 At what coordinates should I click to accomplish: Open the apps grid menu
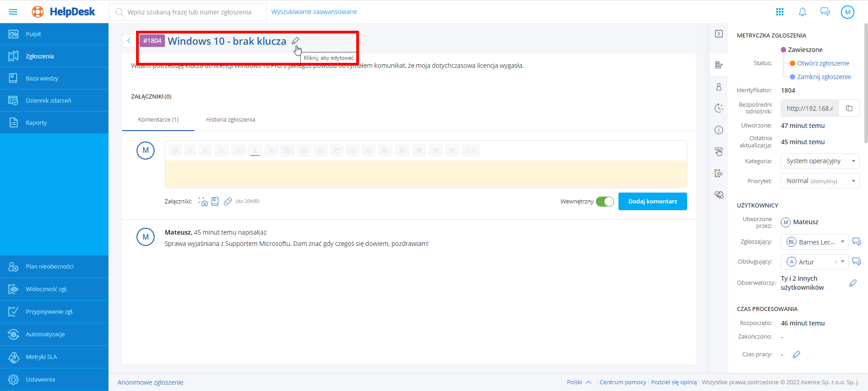779,12
